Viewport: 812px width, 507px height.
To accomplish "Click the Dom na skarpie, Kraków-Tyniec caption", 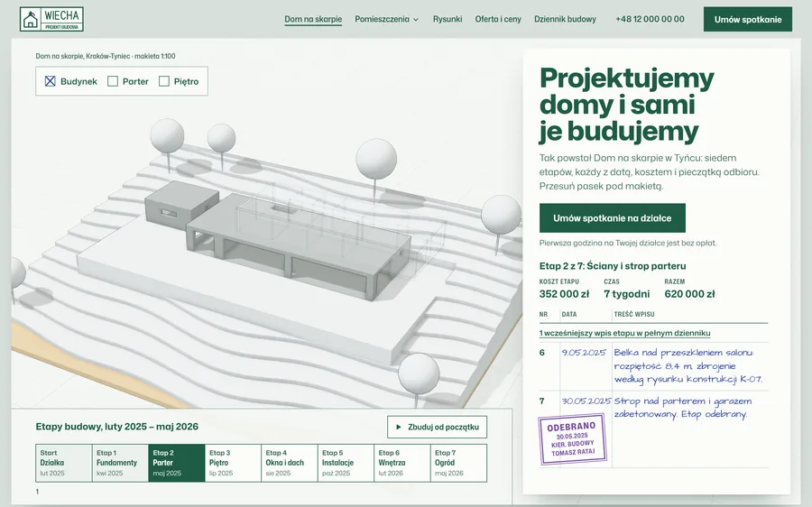I will coord(106,56).
